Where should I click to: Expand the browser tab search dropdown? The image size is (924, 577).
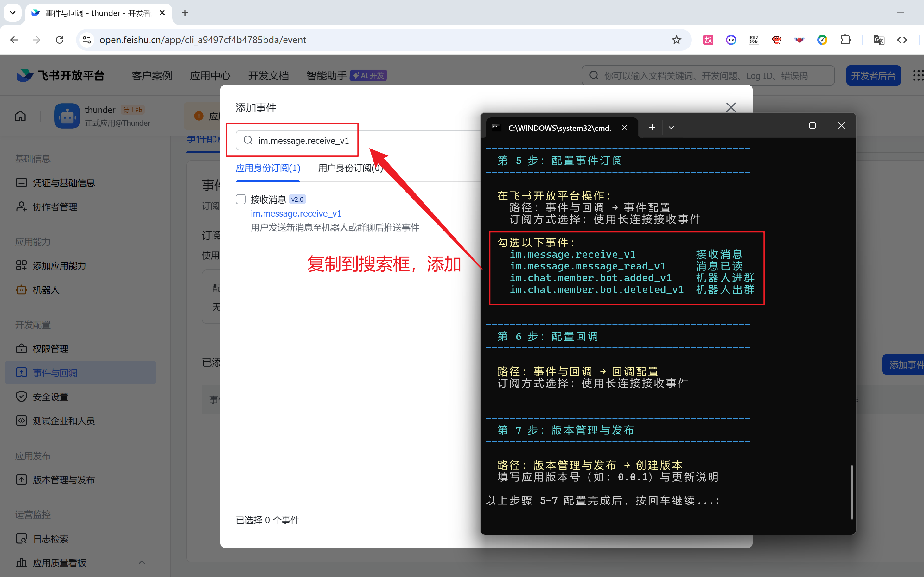pyautogui.click(x=13, y=13)
